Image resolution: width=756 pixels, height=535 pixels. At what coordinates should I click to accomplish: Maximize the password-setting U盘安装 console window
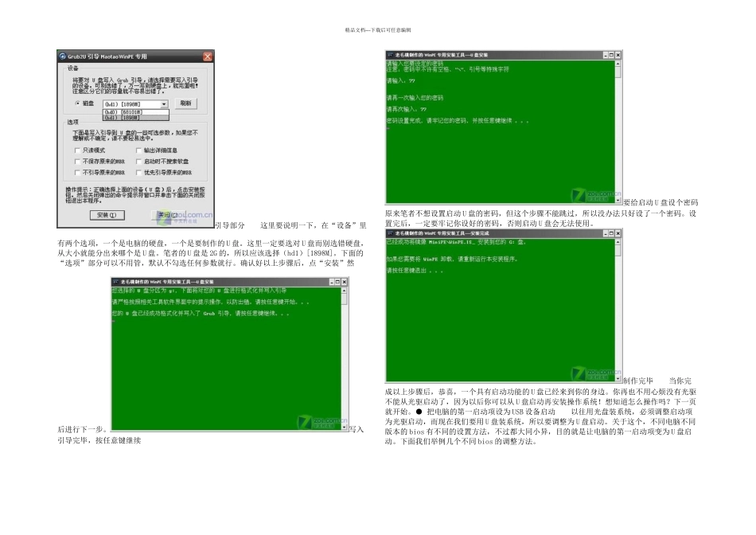click(612, 56)
